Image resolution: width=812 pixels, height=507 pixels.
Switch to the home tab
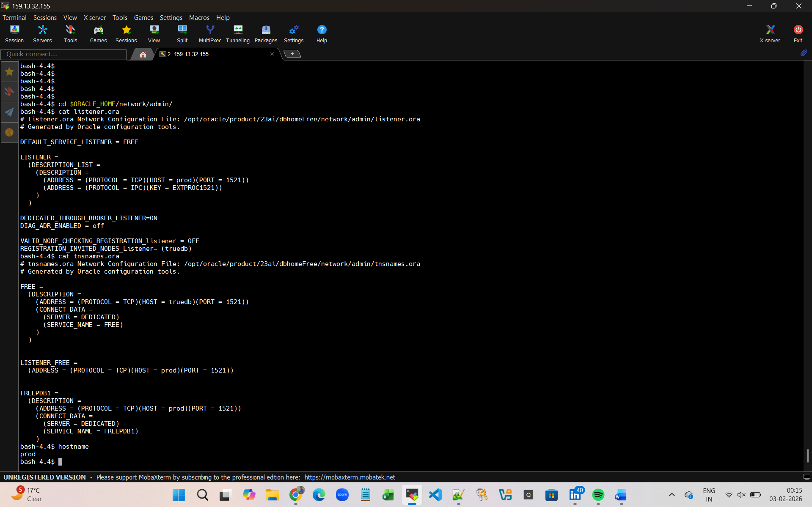tap(143, 54)
